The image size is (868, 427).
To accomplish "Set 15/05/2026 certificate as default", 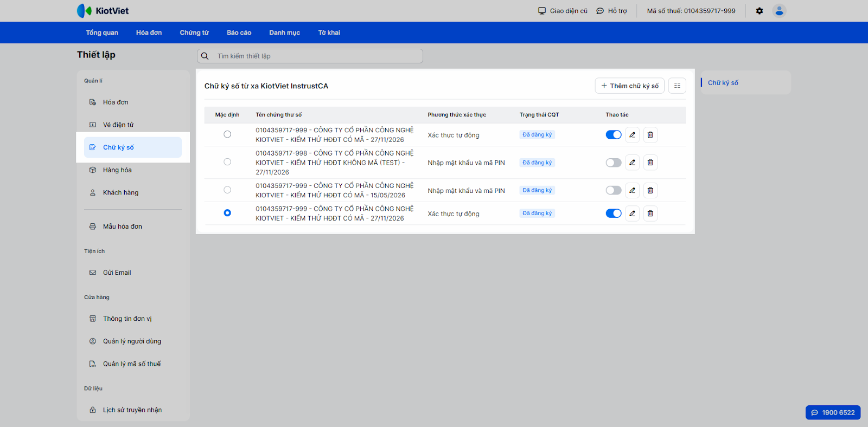I will pyautogui.click(x=227, y=190).
